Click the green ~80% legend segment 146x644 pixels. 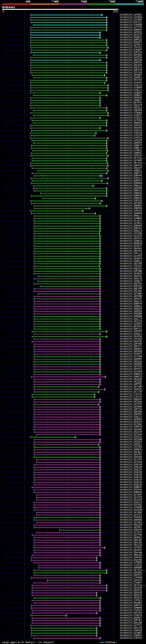pyautogui.click(x=101, y=4)
